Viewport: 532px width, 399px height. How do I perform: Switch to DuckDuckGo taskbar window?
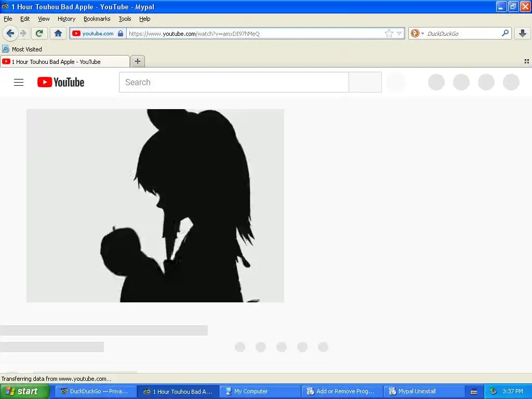(x=96, y=391)
